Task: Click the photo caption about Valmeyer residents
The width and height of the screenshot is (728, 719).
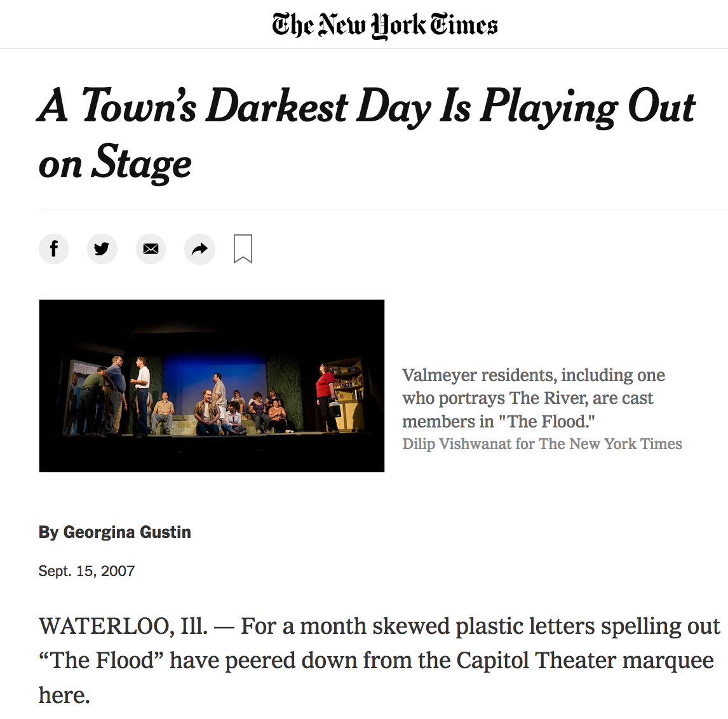Action: pos(534,398)
